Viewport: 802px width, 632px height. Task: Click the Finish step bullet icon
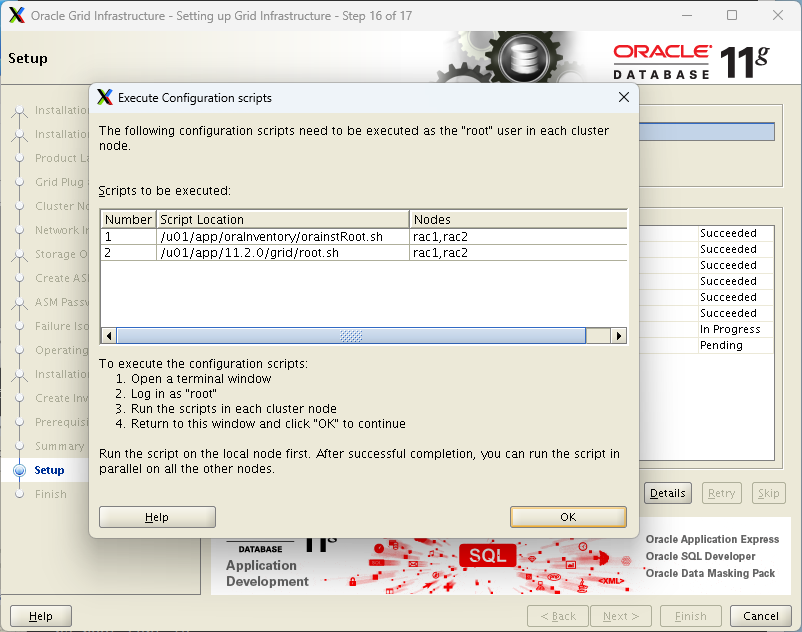pyautogui.click(x=19, y=494)
